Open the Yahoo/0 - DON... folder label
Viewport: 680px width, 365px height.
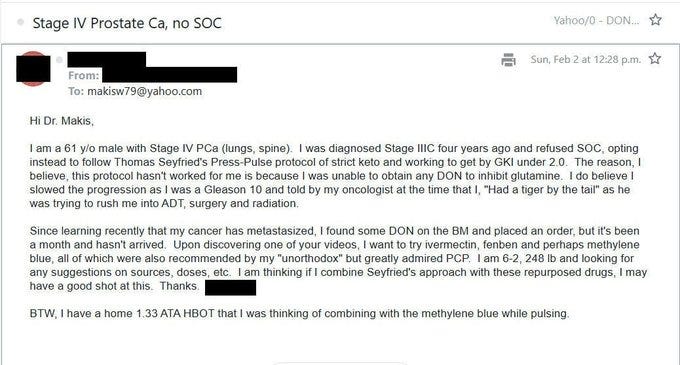(x=596, y=20)
